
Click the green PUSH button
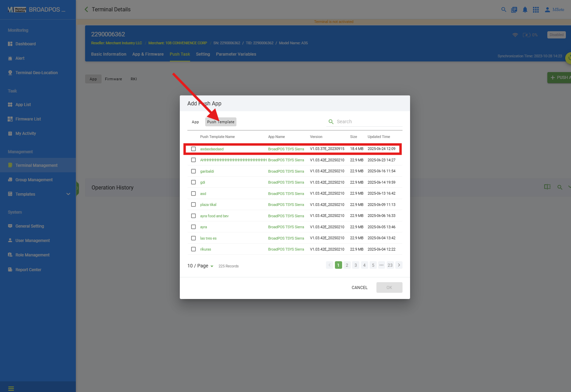(x=559, y=78)
